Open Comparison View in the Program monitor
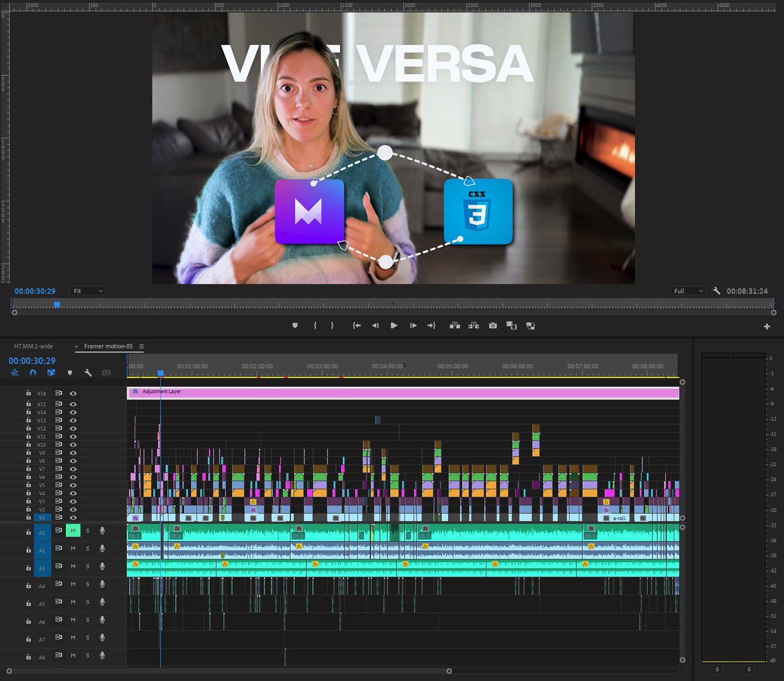Viewport: 784px width, 681px height. [512, 325]
